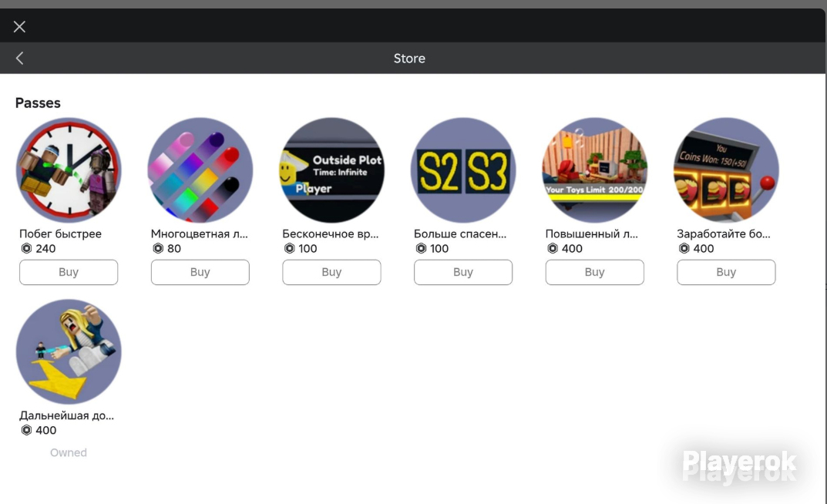Open the multicolor trails pass thumbnail
This screenshot has height=504, width=827.
200,170
